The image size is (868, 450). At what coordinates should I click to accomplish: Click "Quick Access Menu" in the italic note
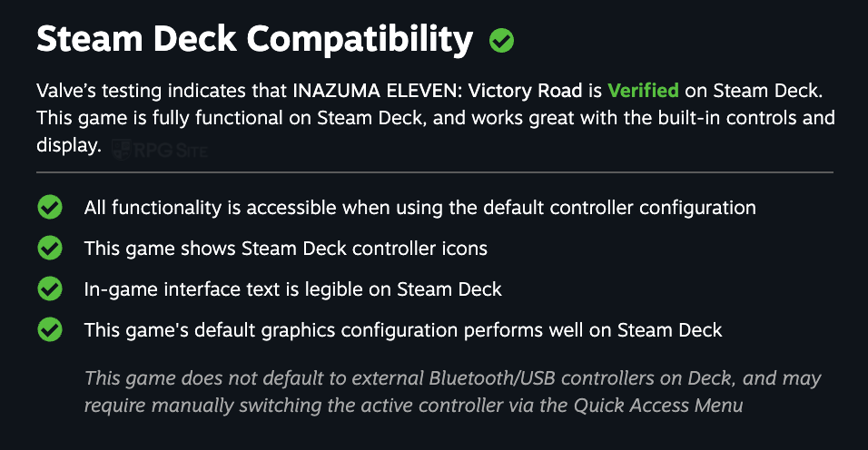[656, 406]
